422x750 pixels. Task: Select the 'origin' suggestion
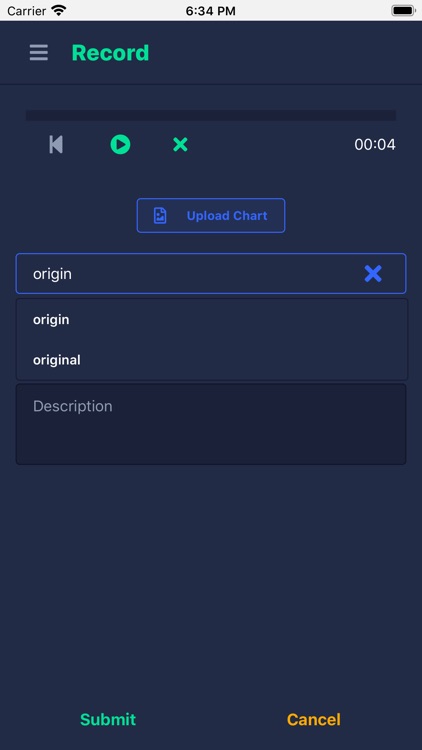pyautogui.click(x=211, y=320)
